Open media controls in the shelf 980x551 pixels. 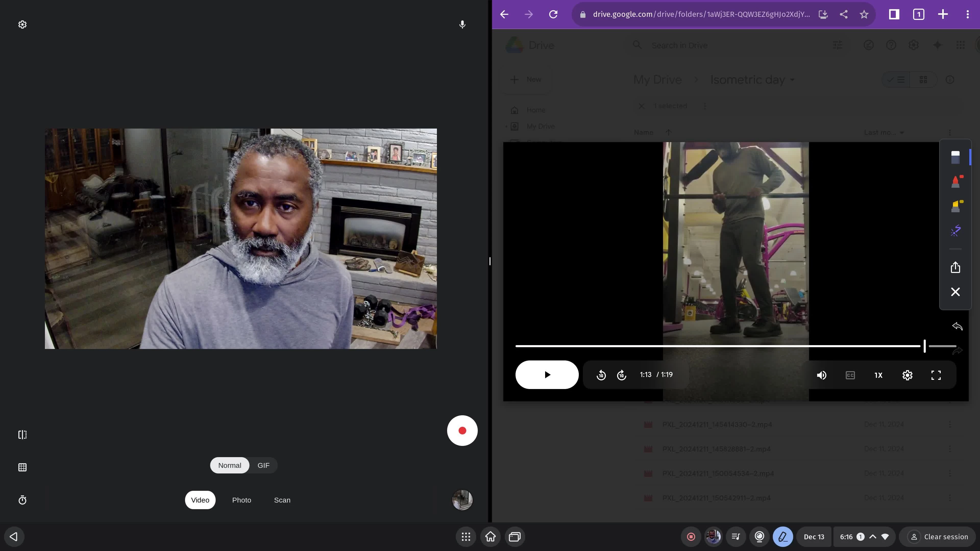pos(736,536)
